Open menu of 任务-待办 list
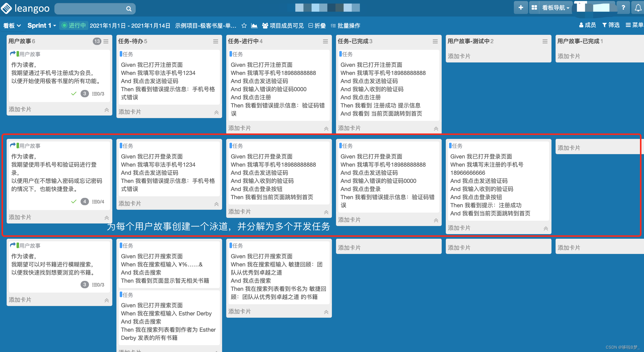This screenshot has width=644, height=352. (216, 41)
